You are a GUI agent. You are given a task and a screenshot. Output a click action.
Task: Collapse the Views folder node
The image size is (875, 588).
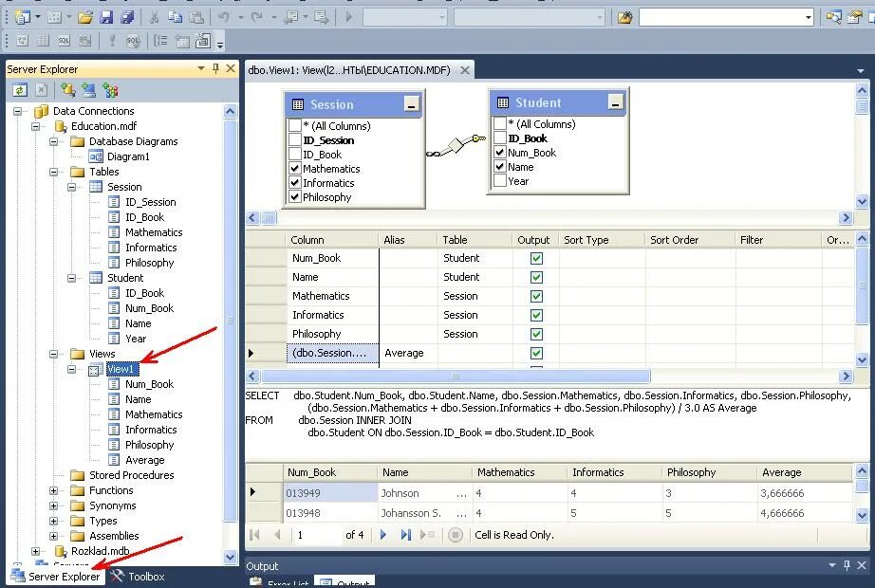coord(53,354)
